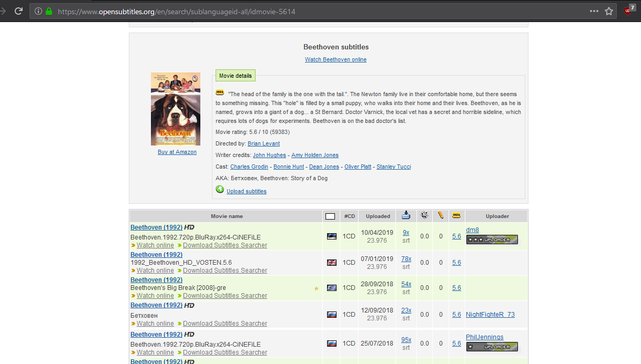Screen dimensions: 641x364
Task: Click Watch online under 1992_Beethoven_HD_VOSTEN.5.6
Action: coord(155,271)
